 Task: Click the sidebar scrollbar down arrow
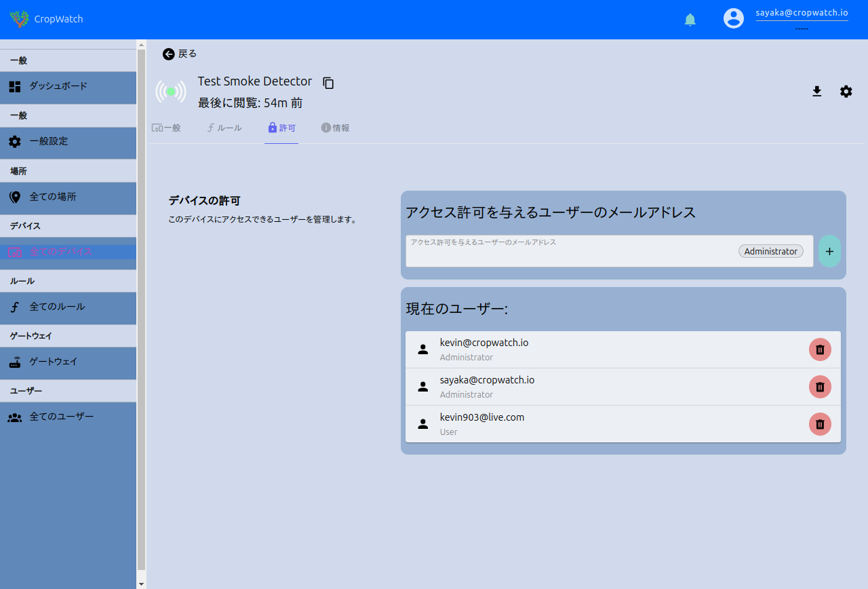coord(141,584)
